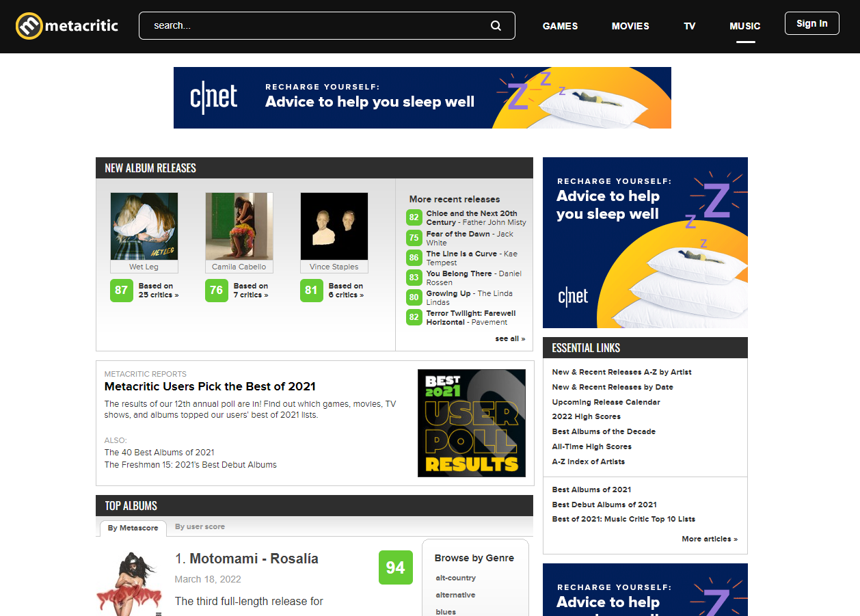This screenshot has height=616, width=860.
Task: Open the Best 2021 User Poll Results image
Action: [471, 423]
